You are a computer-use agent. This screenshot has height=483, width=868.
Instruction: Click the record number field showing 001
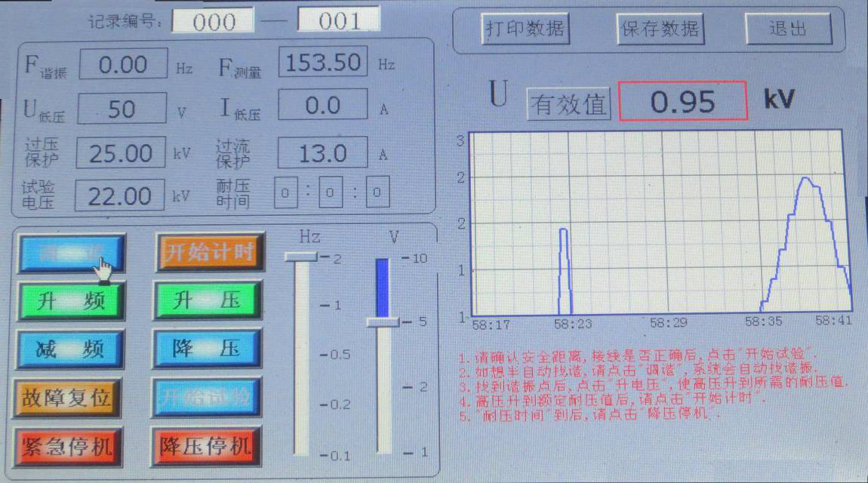tap(338, 20)
